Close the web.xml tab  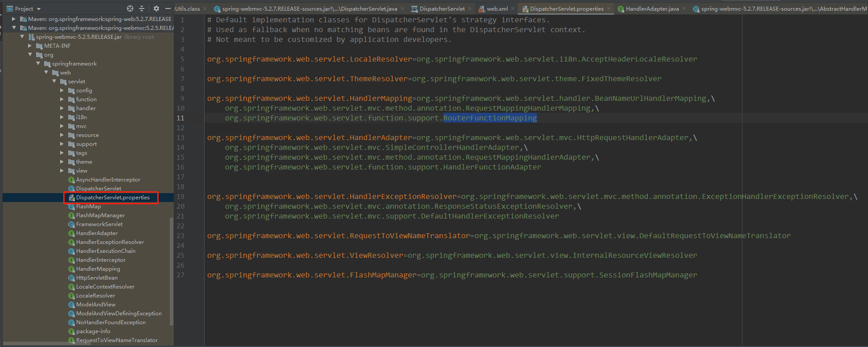513,8
